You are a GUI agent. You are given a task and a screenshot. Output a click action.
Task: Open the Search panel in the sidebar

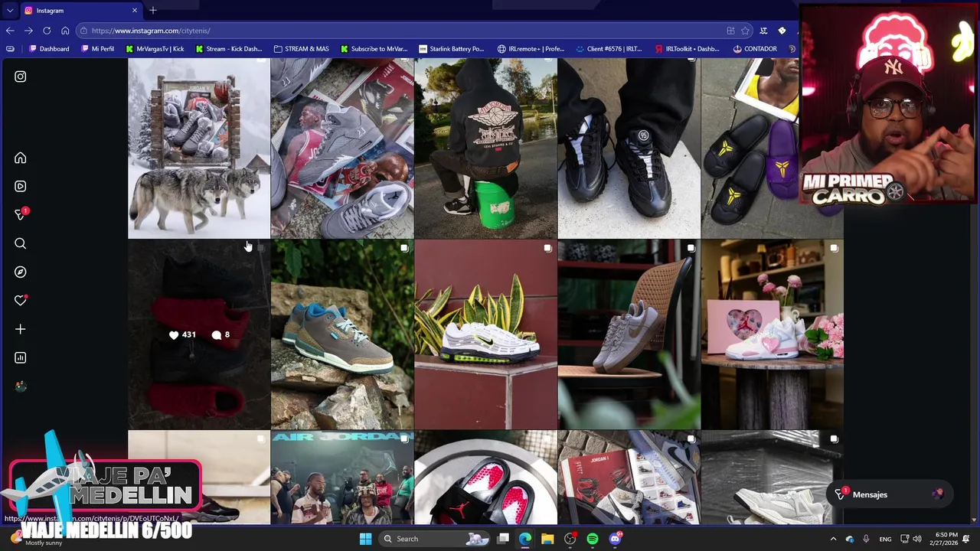point(21,243)
